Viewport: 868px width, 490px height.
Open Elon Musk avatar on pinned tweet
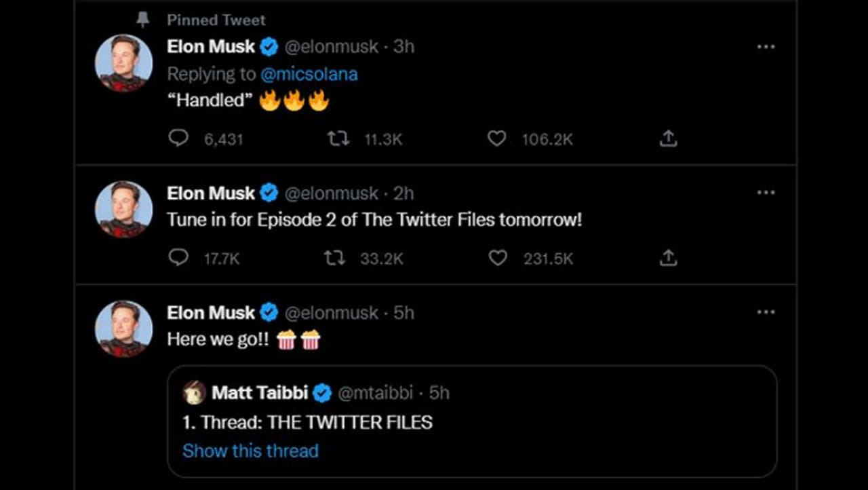123,62
